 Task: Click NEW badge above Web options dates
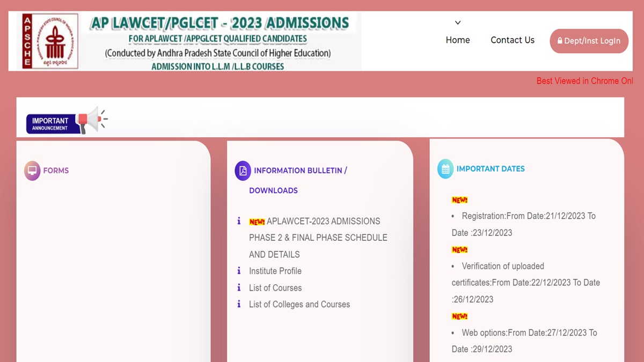point(460,316)
